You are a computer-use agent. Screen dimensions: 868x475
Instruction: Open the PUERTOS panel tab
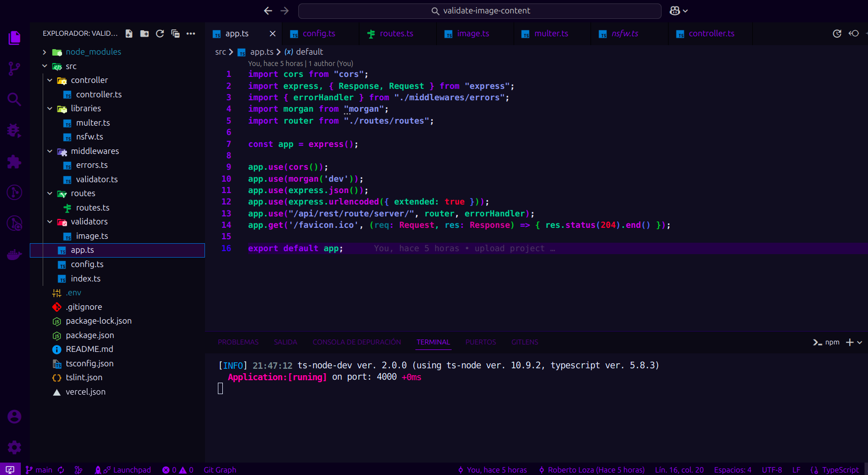480,342
